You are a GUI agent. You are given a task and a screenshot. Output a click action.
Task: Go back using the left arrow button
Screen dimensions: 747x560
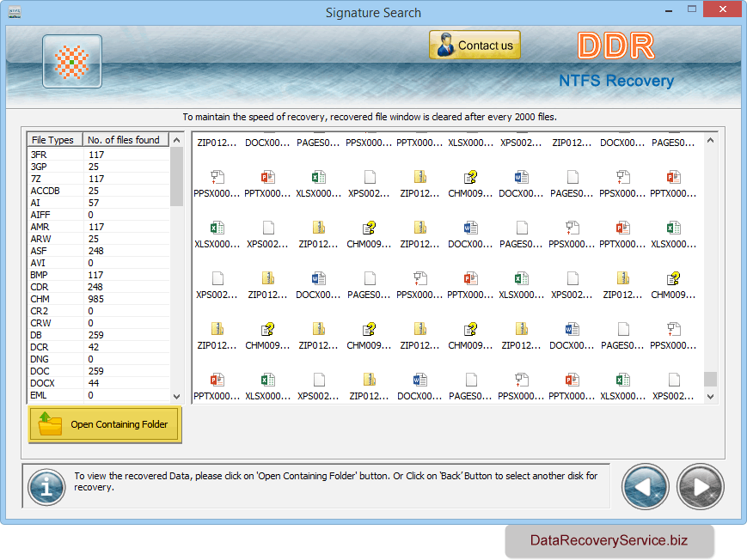pyautogui.click(x=645, y=487)
